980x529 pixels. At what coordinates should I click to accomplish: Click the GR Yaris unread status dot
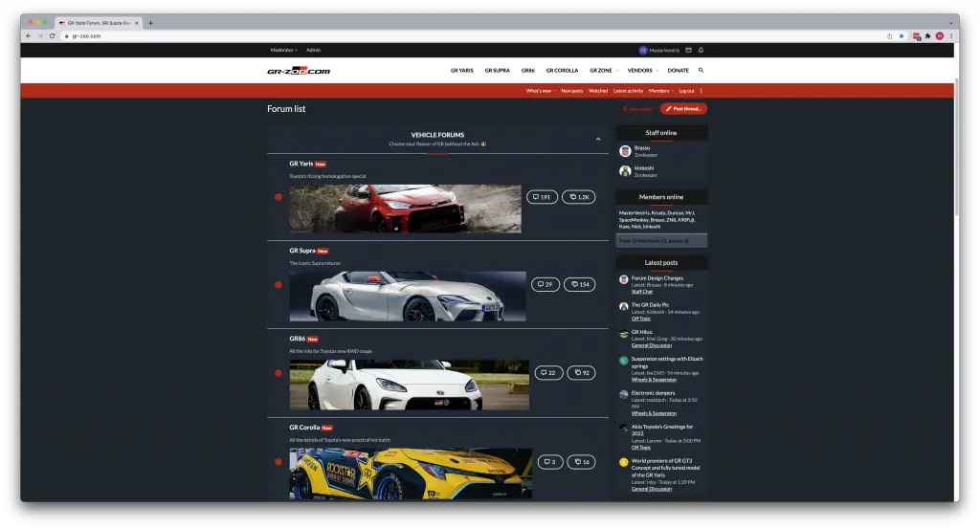tap(278, 197)
